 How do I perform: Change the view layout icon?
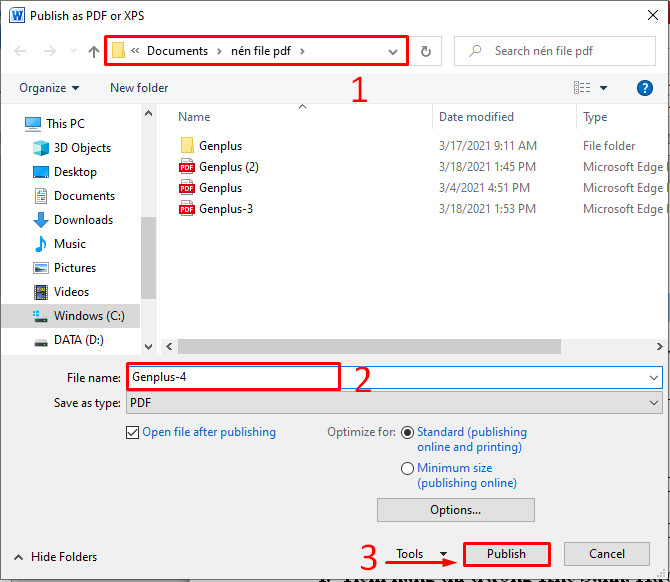[582, 88]
